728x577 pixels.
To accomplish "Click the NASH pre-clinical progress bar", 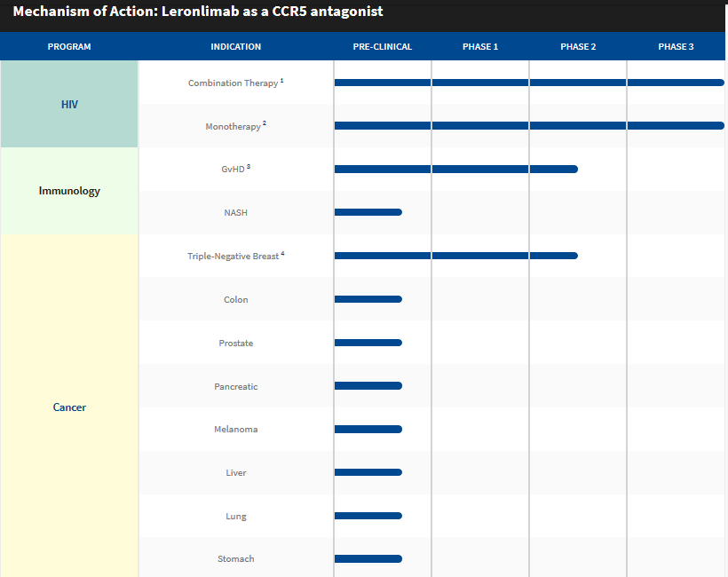I will click(x=368, y=212).
